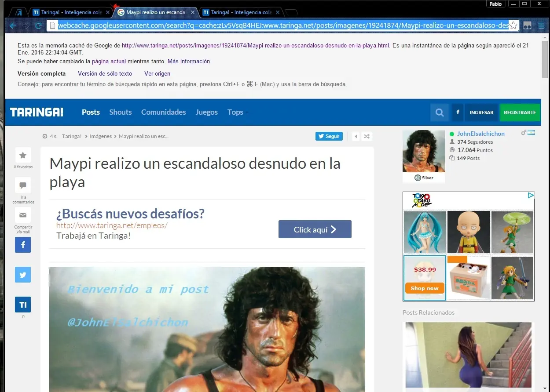Expand the Tops dropdown menu
The image size is (550, 392).
238,112
